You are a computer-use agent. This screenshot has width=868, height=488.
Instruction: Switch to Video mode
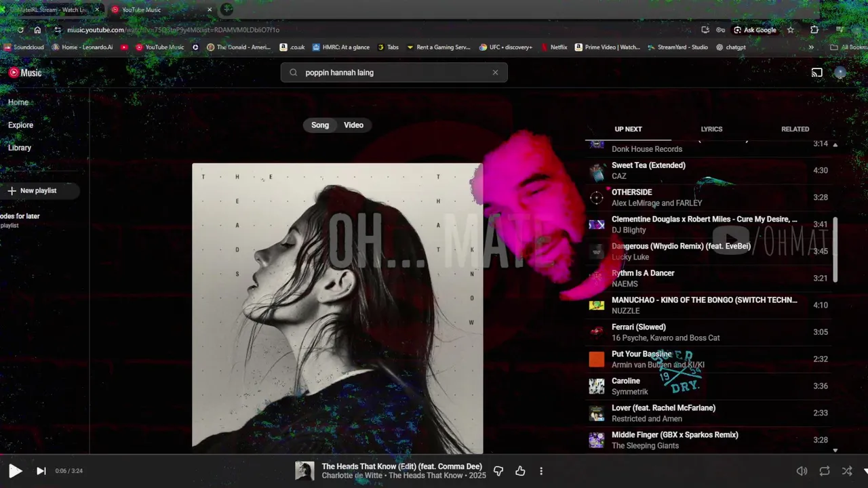(353, 125)
